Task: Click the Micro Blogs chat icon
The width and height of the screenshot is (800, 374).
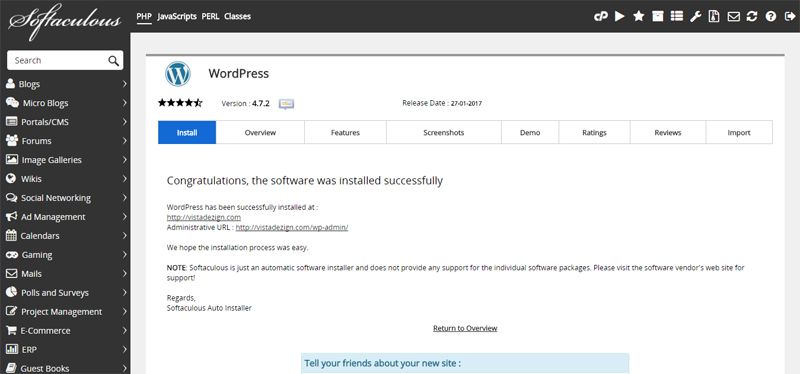Action: click(12, 103)
